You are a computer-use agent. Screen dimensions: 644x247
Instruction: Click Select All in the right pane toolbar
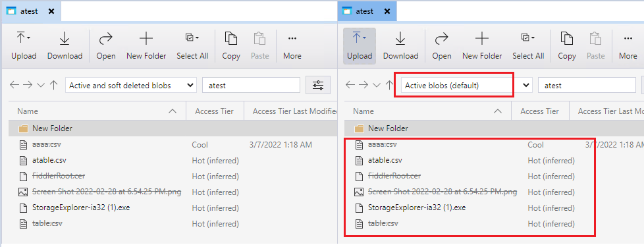[x=528, y=46]
